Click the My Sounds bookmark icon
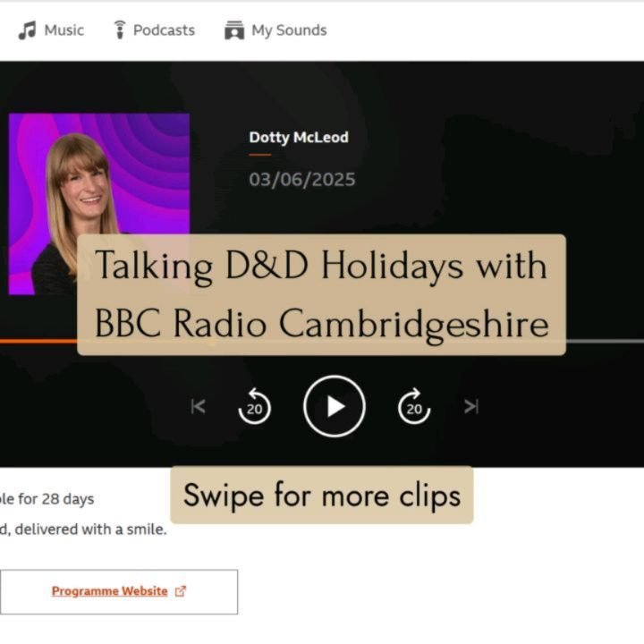644x644 pixels. tap(234, 30)
